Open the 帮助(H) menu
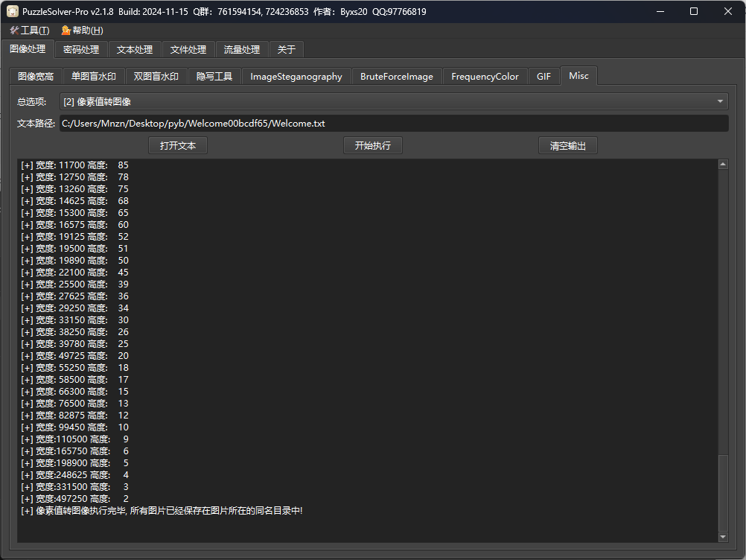This screenshot has height=560, width=746. (x=82, y=31)
